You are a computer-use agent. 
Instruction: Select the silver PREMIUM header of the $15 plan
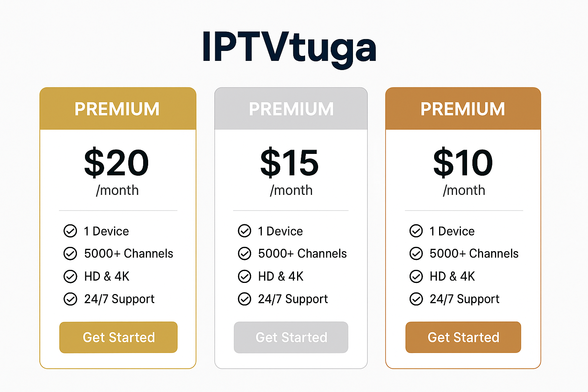pos(291,109)
